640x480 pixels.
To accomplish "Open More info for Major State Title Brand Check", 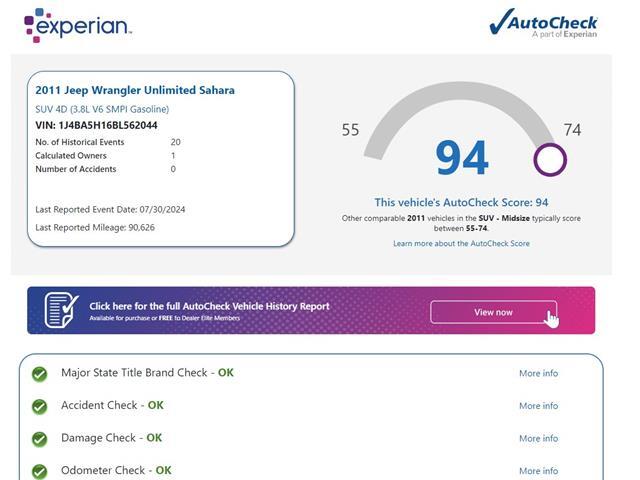I will coord(538,373).
